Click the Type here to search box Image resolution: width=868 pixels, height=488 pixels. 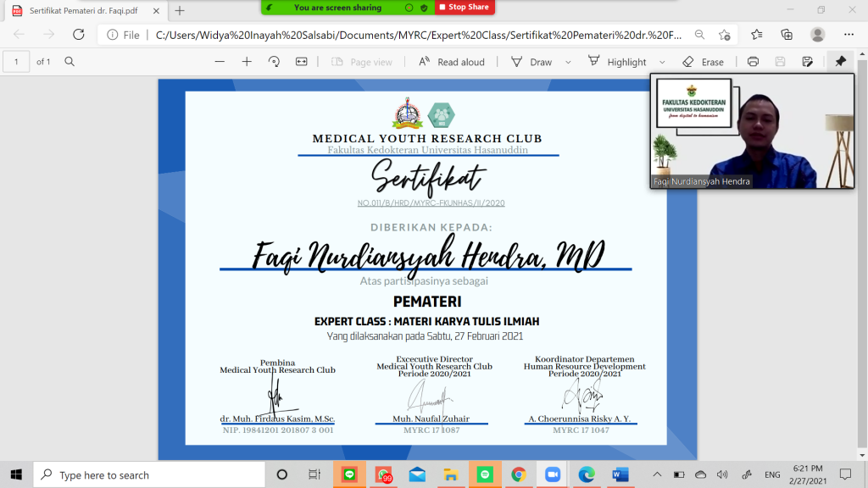[x=149, y=474]
